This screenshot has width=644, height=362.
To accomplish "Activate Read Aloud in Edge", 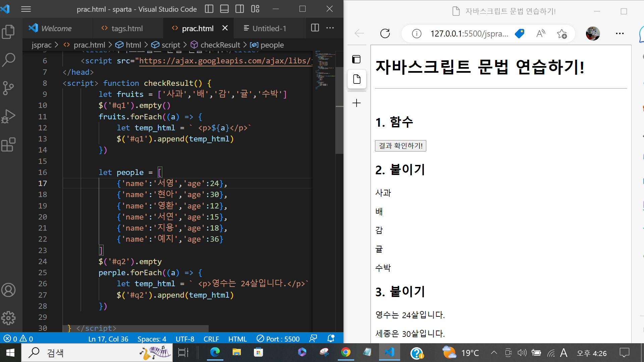I will click(541, 34).
